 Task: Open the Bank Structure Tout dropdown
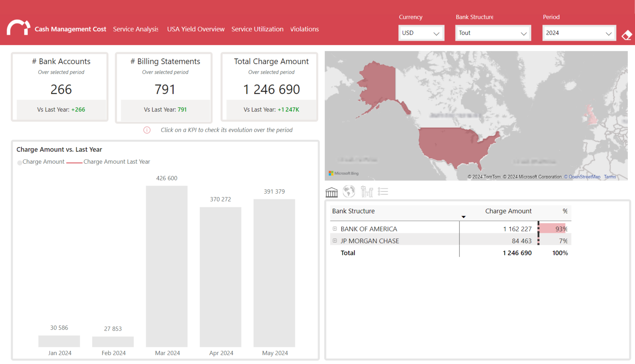pyautogui.click(x=493, y=33)
